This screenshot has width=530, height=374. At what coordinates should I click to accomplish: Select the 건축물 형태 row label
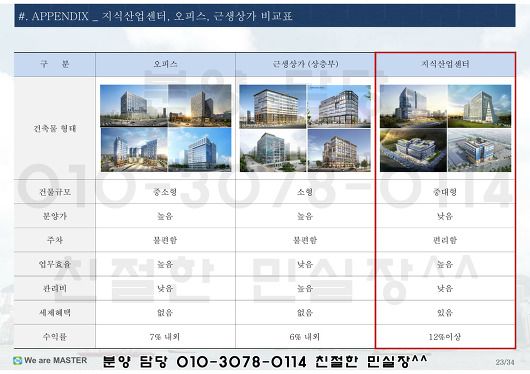tap(55, 128)
